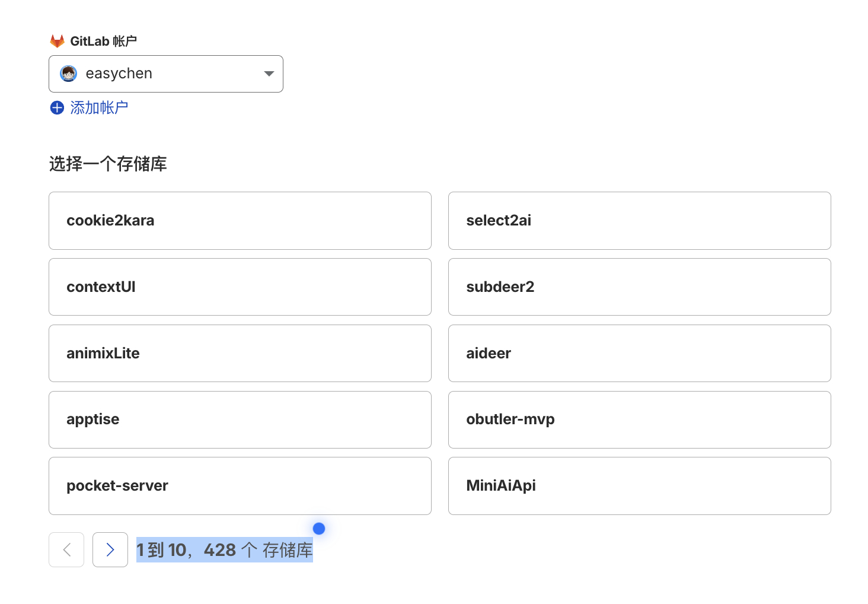The height and width of the screenshot is (604, 868).
Task: Choose the subdeer2 repository
Action: coord(640,287)
